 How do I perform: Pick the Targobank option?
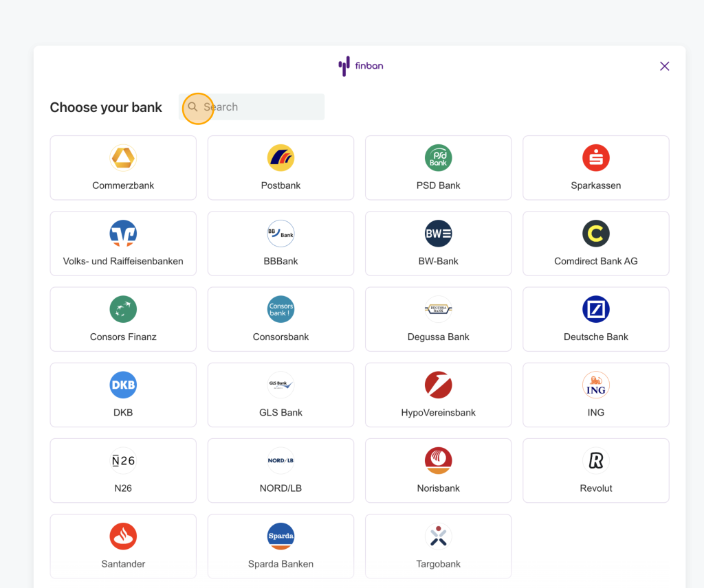click(x=438, y=546)
